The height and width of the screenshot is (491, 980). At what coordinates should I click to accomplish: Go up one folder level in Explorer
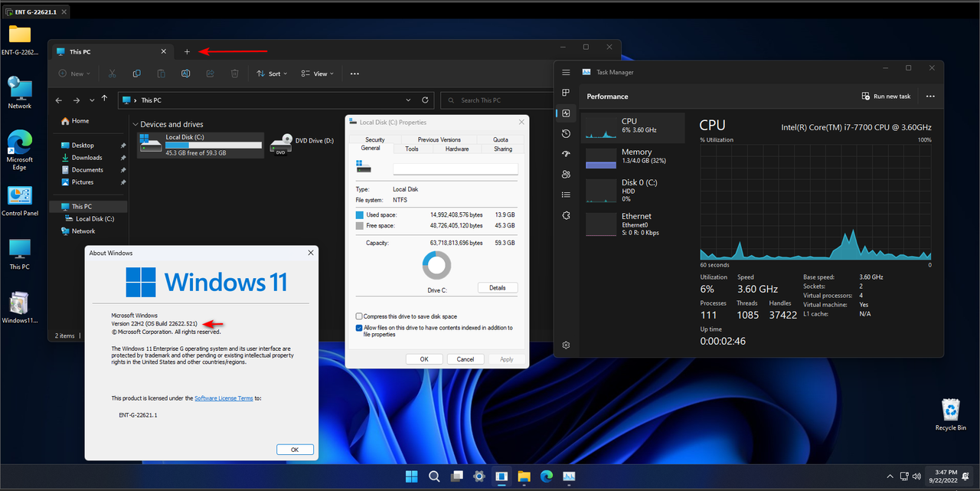[x=105, y=100]
